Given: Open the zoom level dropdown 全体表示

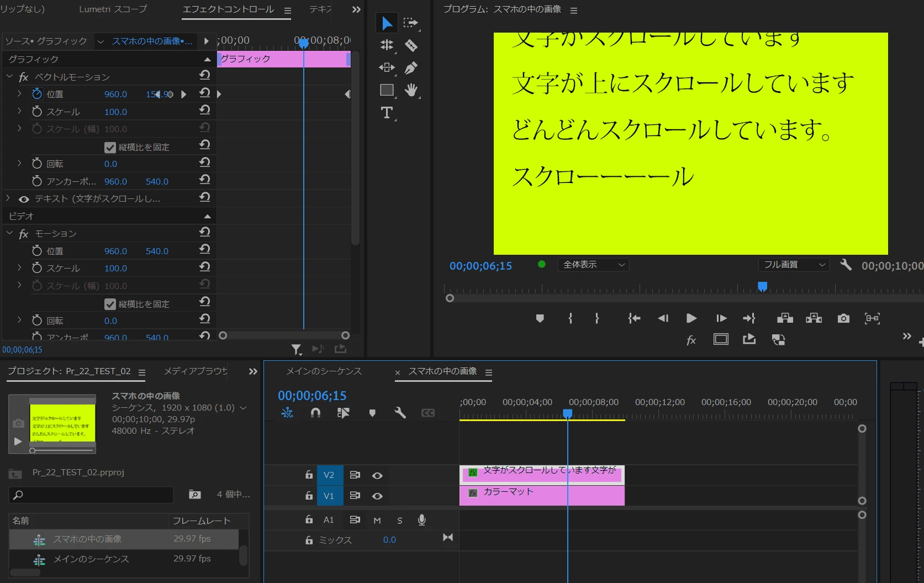Looking at the screenshot, I should pyautogui.click(x=593, y=265).
